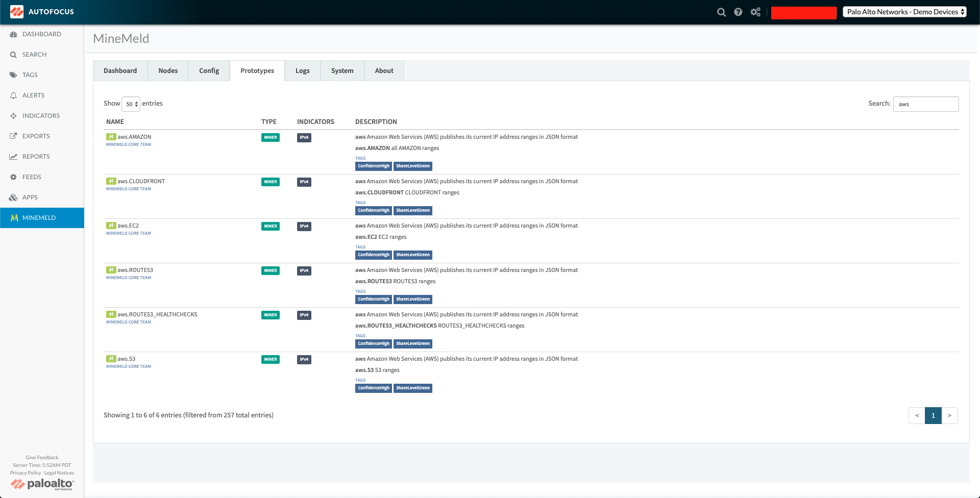Viewport: 980px width, 498px height.
Task: Click the Give Feedback link
Action: pyautogui.click(x=42, y=458)
